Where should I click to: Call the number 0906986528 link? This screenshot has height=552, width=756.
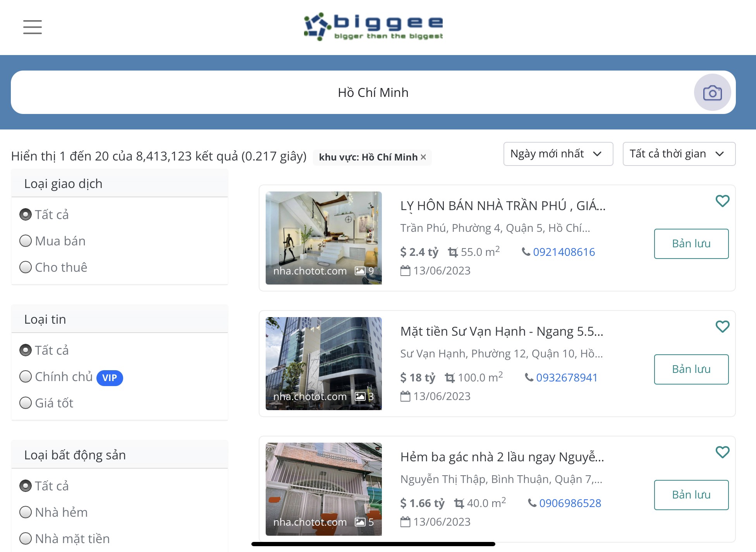click(570, 503)
